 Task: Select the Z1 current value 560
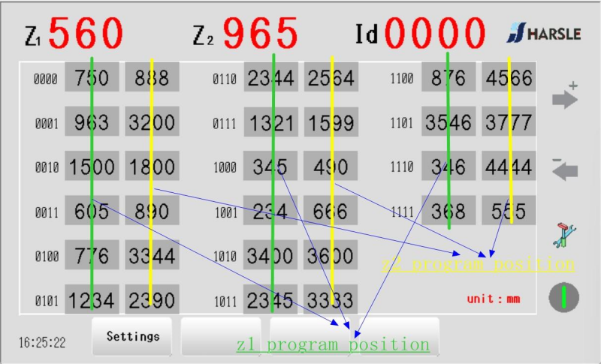coord(86,33)
